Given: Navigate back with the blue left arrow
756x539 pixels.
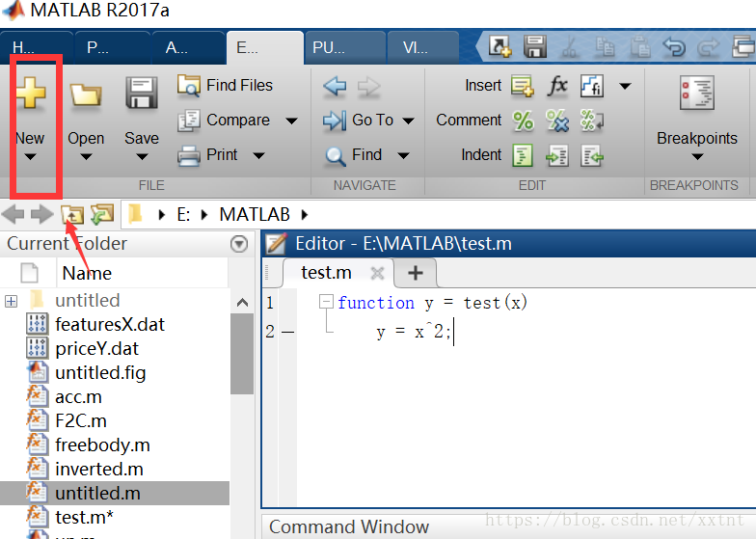Looking at the screenshot, I should (335, 87).
